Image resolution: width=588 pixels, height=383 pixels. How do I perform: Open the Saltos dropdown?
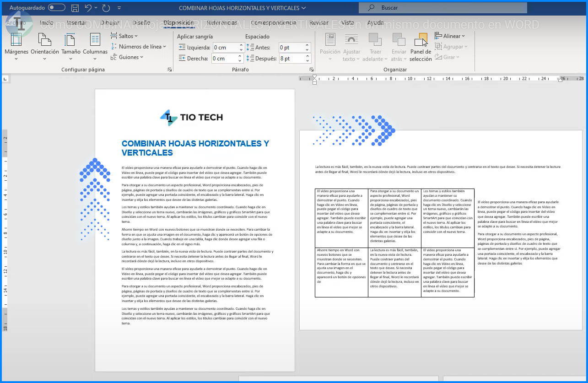(125, 36)
